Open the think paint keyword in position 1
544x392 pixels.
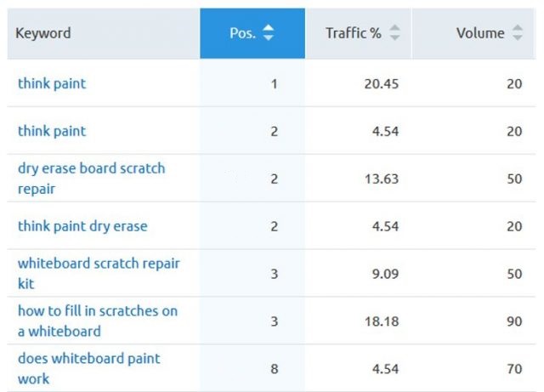52,83
